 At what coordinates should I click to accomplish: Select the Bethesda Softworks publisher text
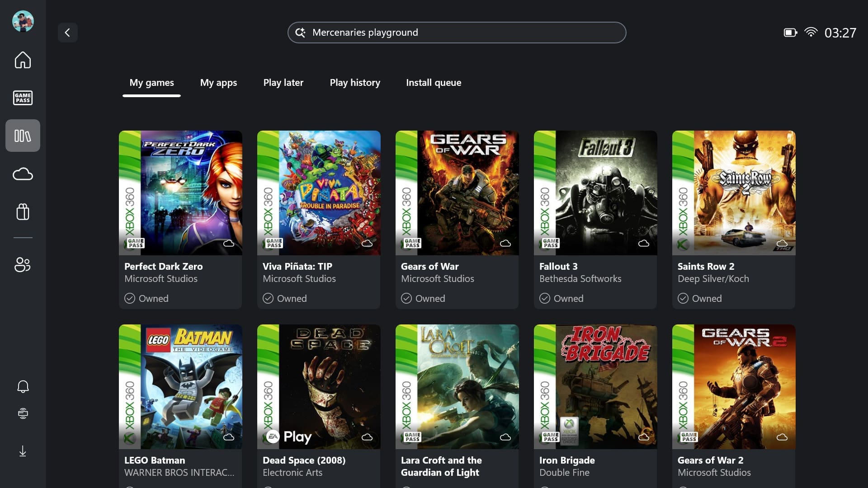click(x=580, y=279)
